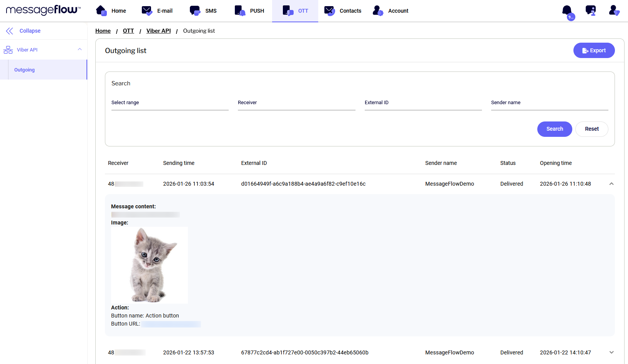
Task: Open the support chat icon in header
Action: point(590,10)
